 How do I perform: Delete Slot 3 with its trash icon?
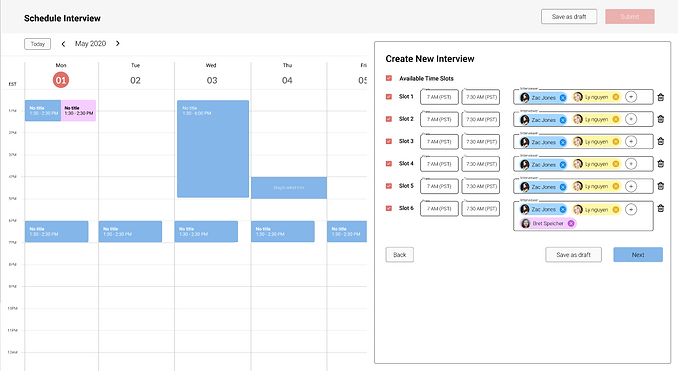[660, 141]
